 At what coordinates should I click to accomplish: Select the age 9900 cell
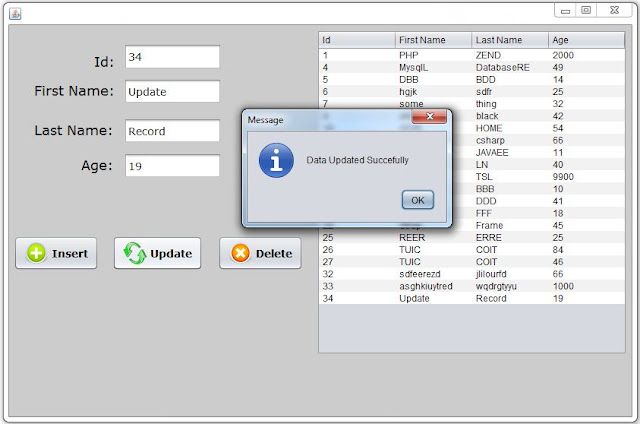(x=587, y=177)
